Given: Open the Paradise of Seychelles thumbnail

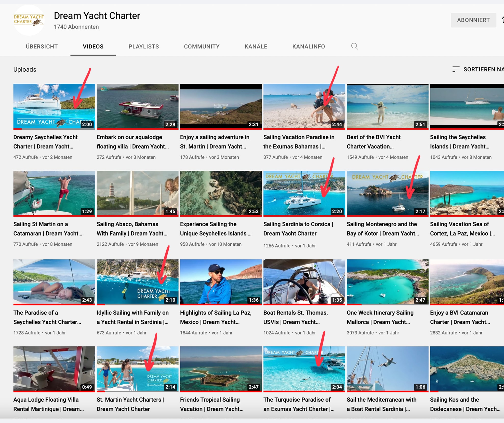Looking at the screenshot, I should (54, 282).
